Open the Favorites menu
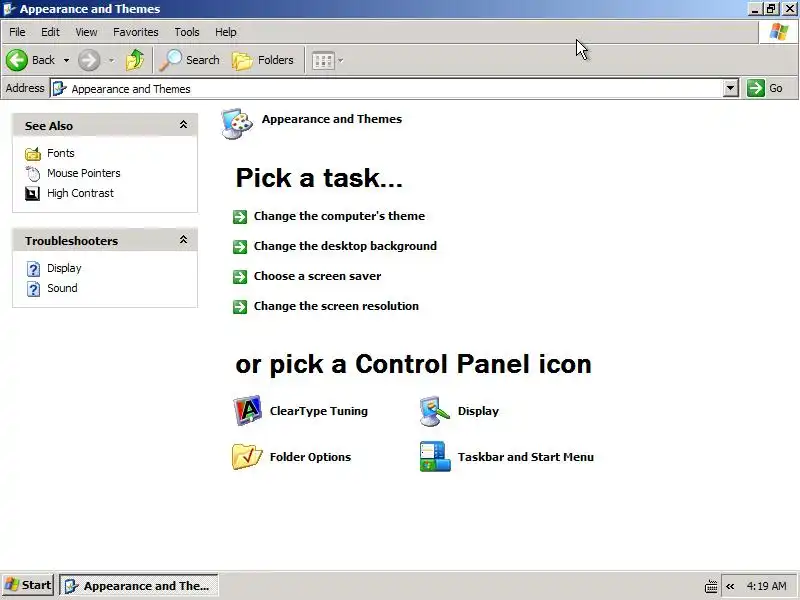This screenshot has width=800, height=600. click(136, 32)
